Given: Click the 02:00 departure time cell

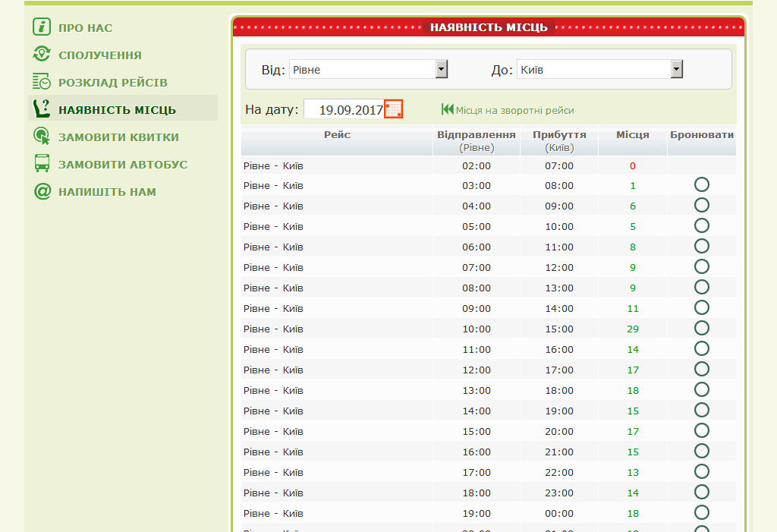Looking at the screenshot, I should 477,166.
